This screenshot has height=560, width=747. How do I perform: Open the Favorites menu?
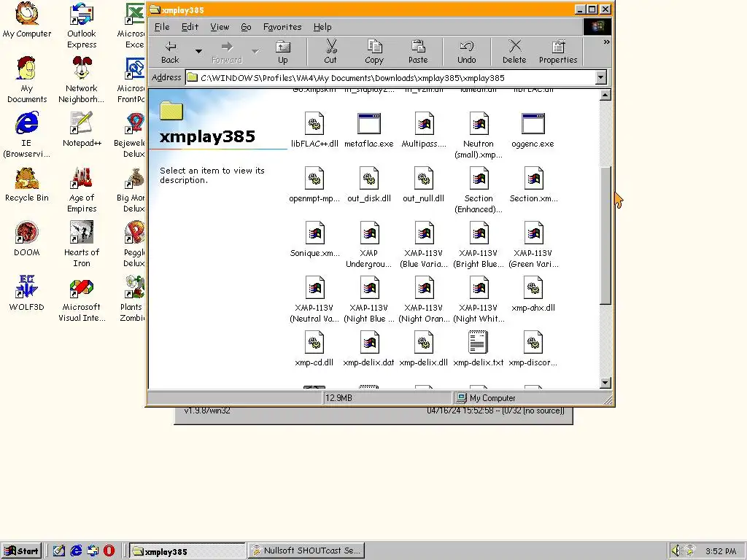point(282,27)
